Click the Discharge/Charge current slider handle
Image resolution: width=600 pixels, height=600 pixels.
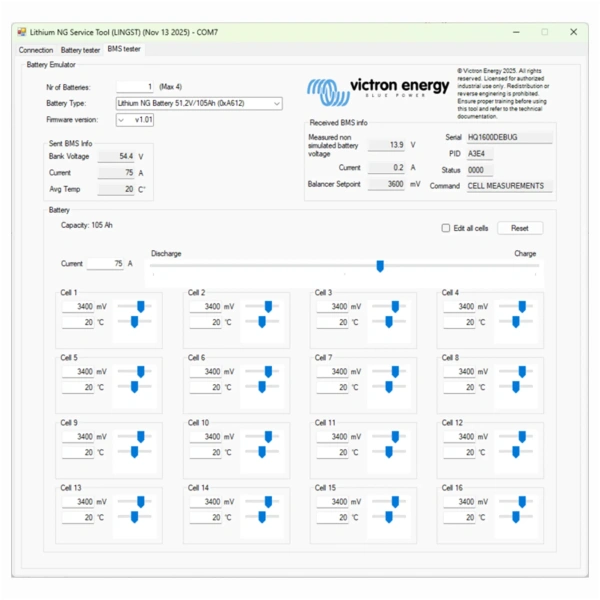click(379, 266)
